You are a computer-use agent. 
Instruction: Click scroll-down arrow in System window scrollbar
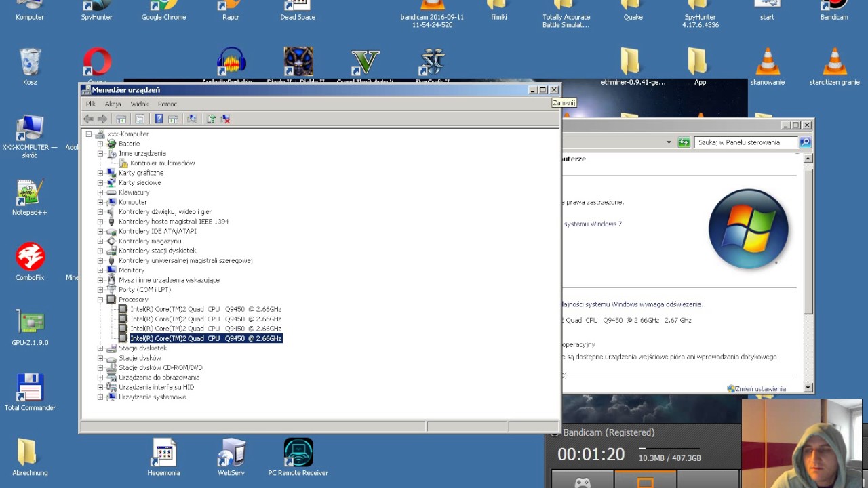(808, 388)
